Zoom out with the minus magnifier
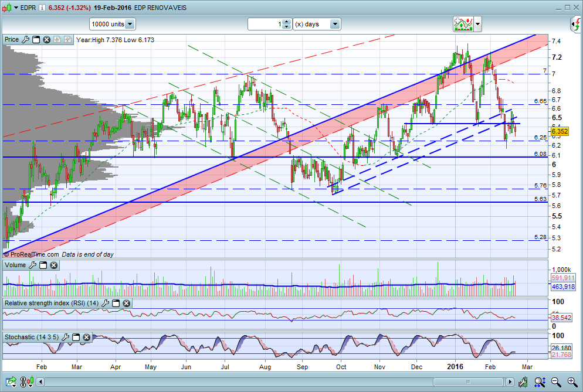The height and width of the screenshot is (392, 583). tap(556, 381)
